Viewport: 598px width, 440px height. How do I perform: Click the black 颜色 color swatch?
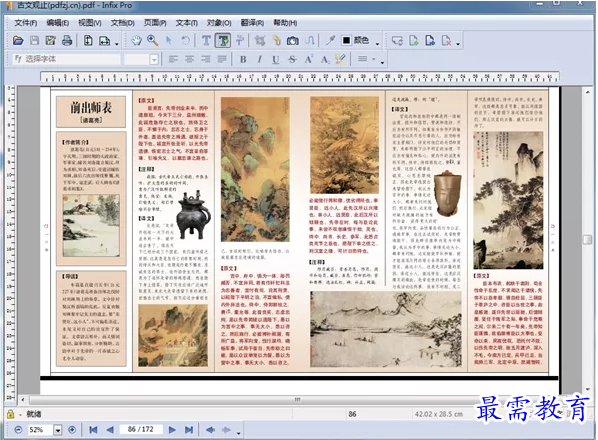[346, 40]
